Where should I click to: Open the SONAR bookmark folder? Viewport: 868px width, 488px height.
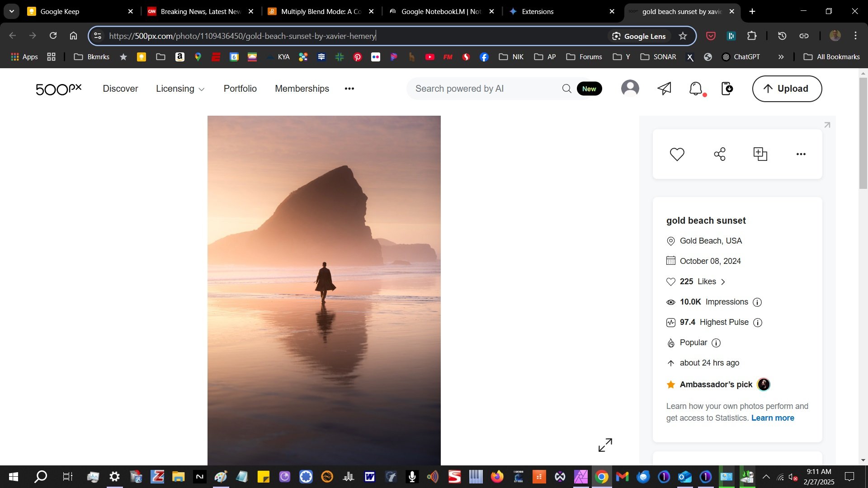tap(658, 57)
